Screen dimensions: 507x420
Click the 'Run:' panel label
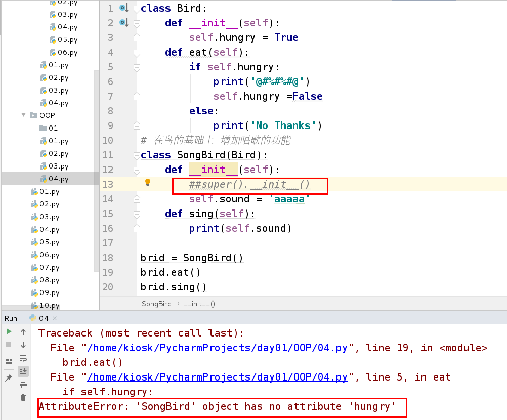12,318
